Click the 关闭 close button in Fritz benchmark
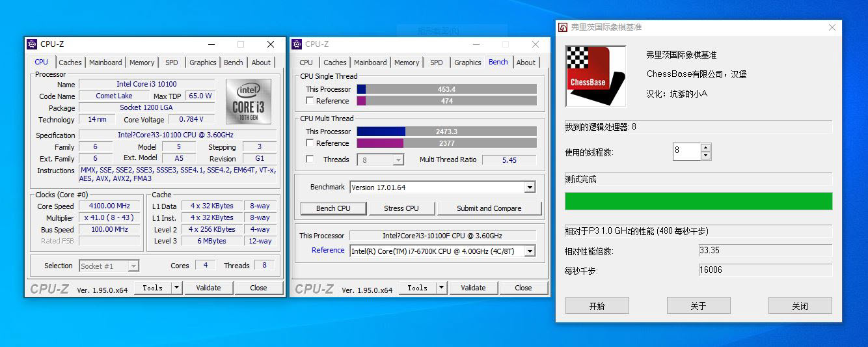868x347 pixels. 800,305
